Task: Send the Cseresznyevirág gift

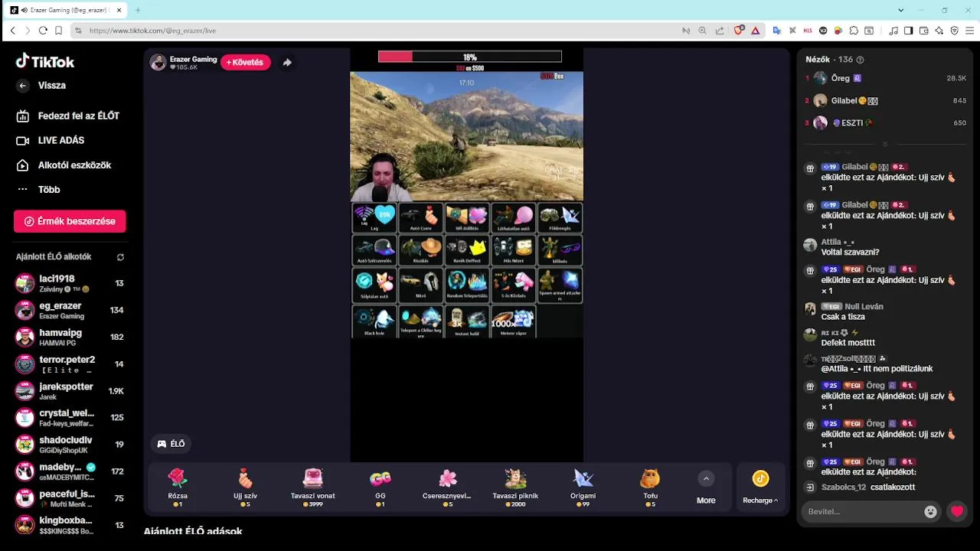Action: pyautogui.click(x=448, y=487)
